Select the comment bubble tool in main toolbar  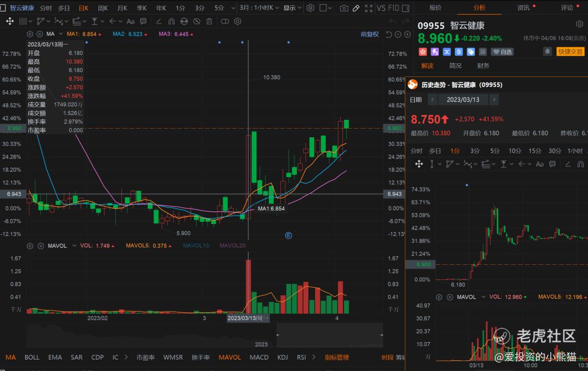click(x=143, y=21)
